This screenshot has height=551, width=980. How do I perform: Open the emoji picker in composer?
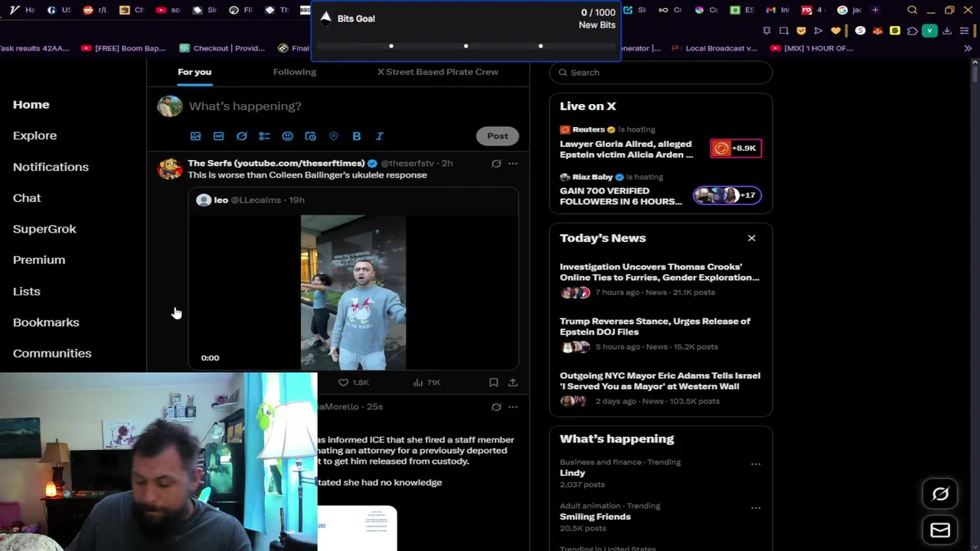(x=287, y=136)
